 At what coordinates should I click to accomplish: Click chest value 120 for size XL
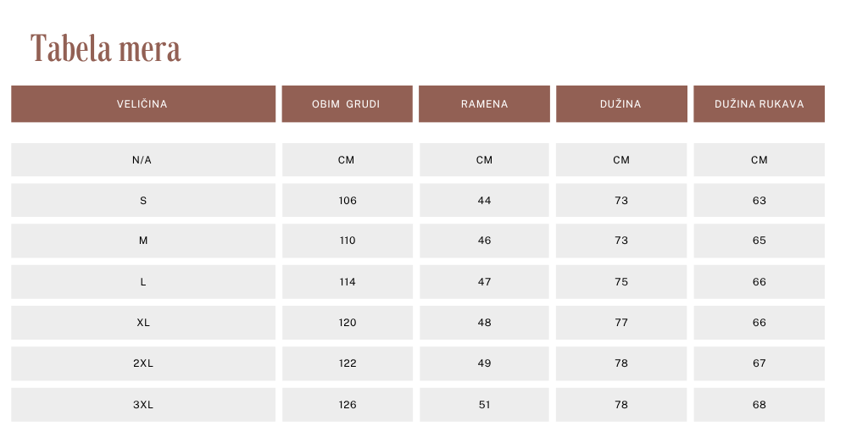tap(348, 323)
